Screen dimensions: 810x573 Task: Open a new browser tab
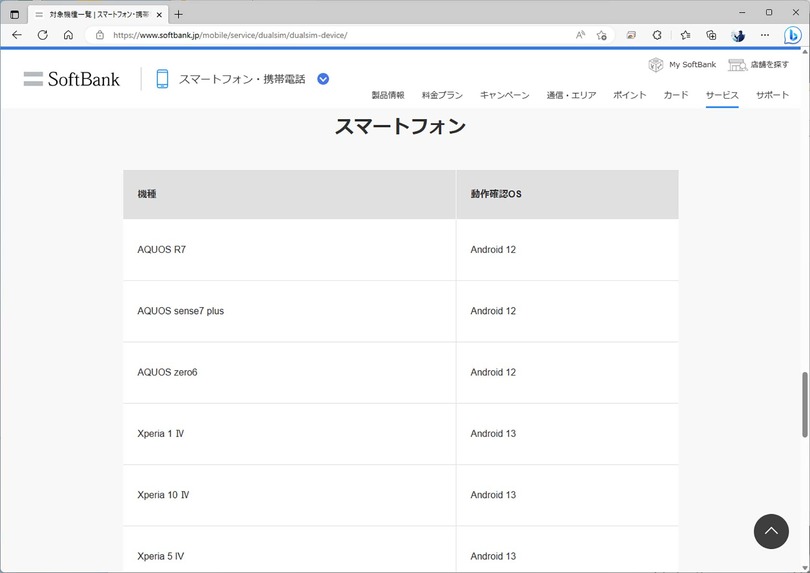pyautogui.click(x=178, y=14)
